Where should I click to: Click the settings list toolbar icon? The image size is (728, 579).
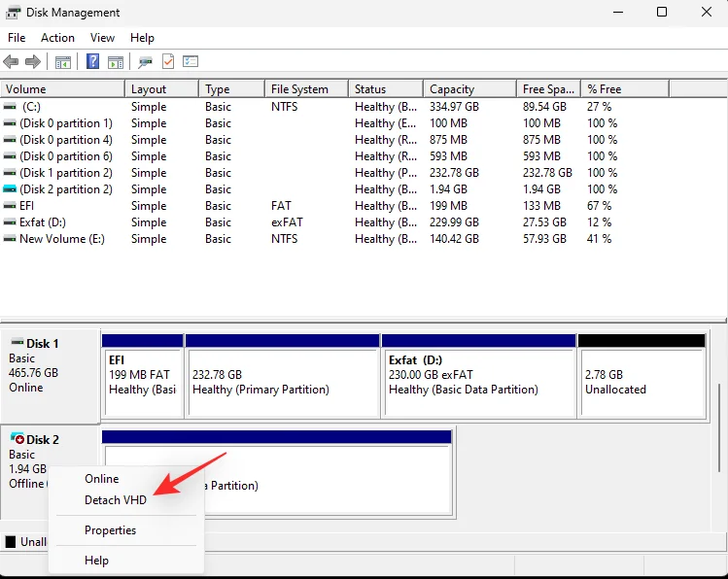coord(191,61)
